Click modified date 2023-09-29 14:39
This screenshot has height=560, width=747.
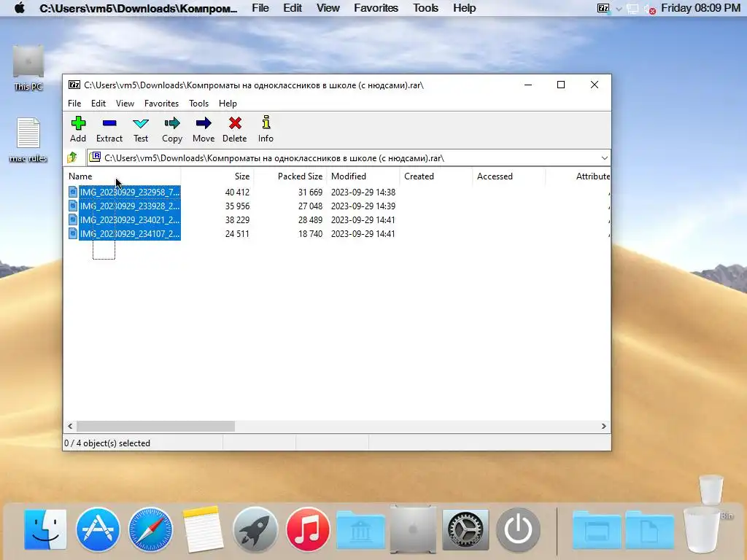pos(363,206)
